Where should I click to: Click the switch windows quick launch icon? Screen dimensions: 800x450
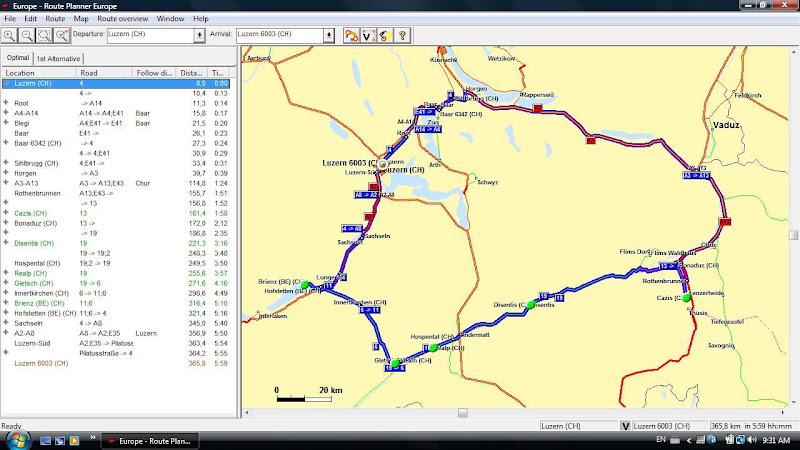[x=60, y=441]
